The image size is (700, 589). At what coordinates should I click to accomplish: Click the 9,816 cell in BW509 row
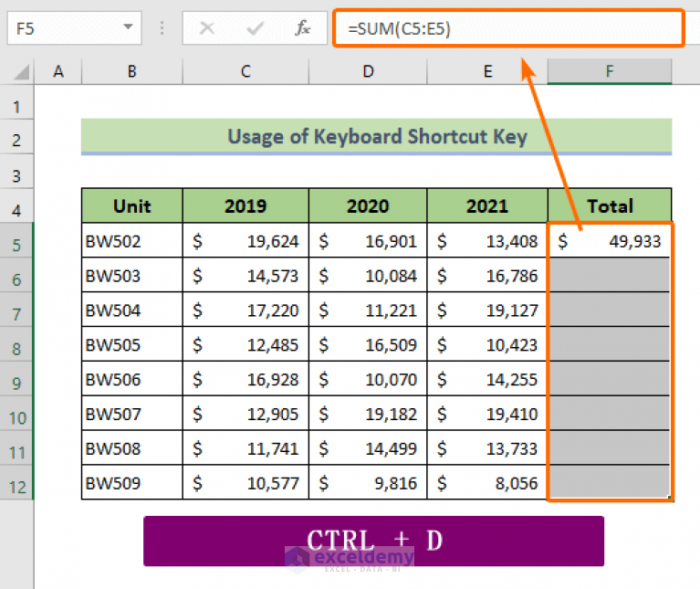[x=368, y=482]
